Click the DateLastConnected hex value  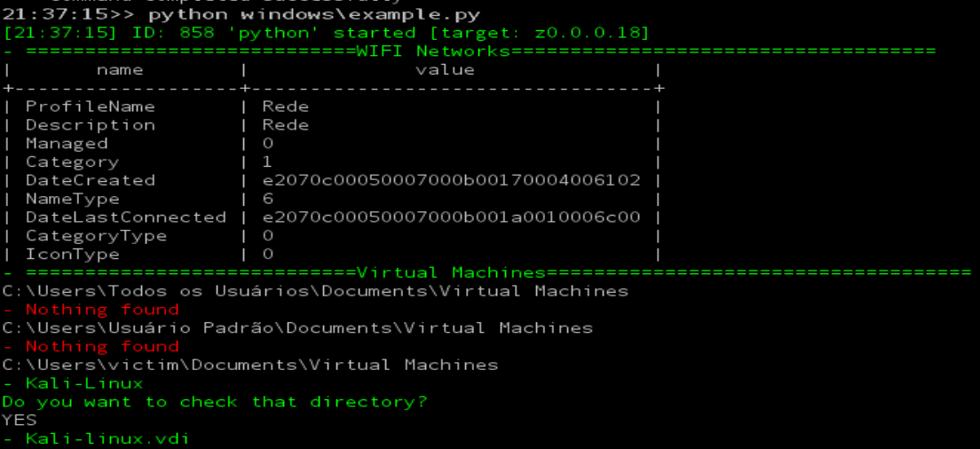click(451, 217)
